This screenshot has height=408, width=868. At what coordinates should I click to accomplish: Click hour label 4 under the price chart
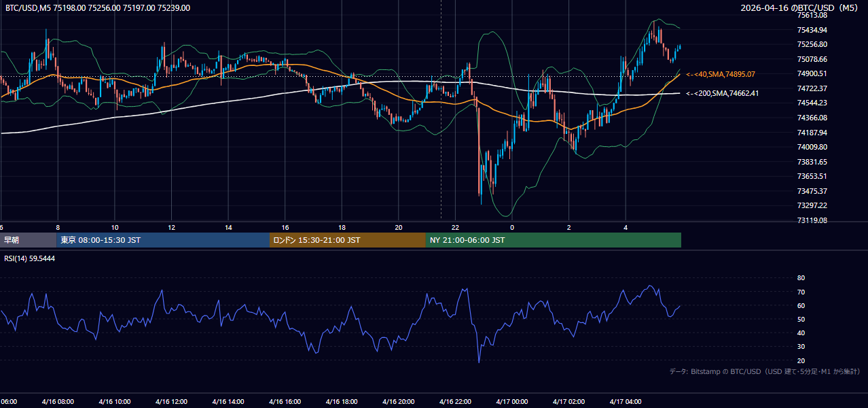coord(626,227)
